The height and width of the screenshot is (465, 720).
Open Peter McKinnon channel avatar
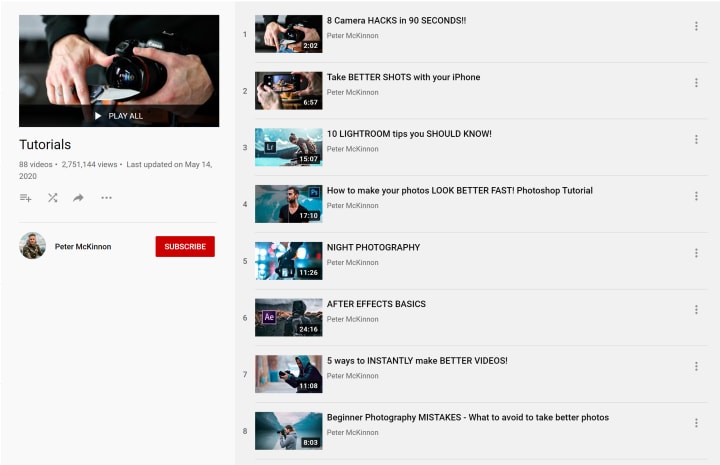coord(33,246)
